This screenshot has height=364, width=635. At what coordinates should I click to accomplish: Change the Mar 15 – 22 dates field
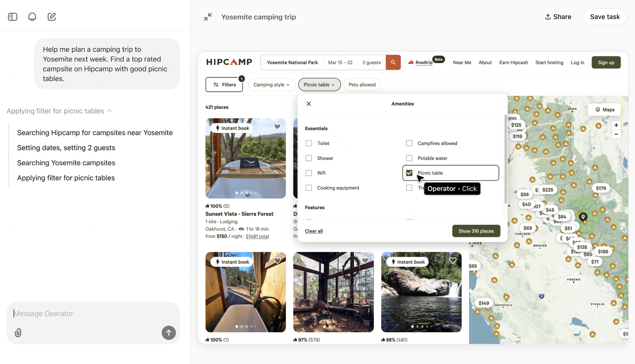pyautogui.click(x=340, y=62)
